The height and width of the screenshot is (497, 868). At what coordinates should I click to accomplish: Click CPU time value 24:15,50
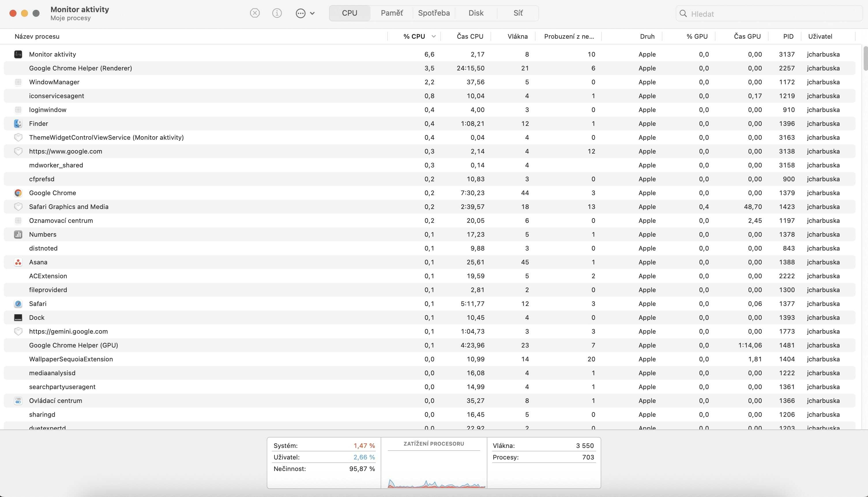pyautogui.click(x=470, y=68)
